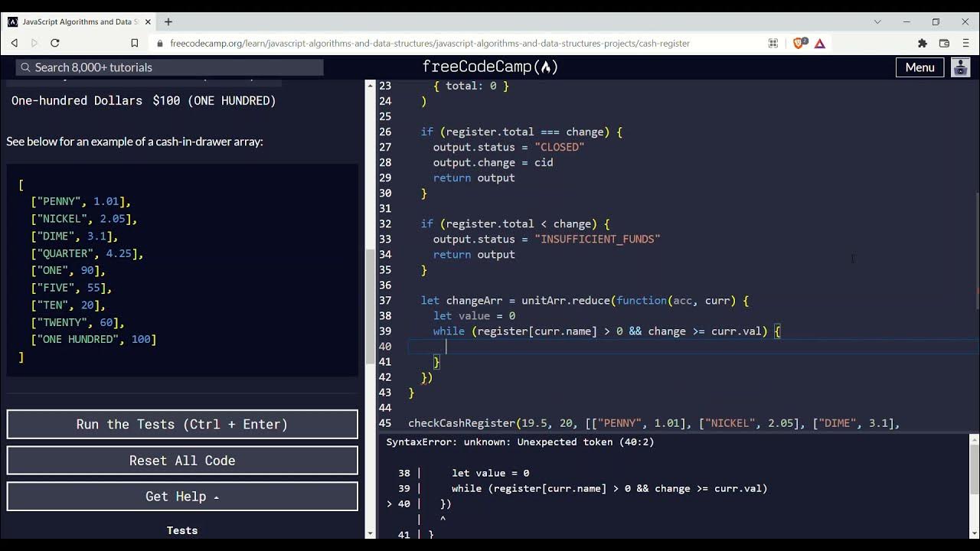Viewport: 980px width, 551px height.
Task: Click "unitArr.reduce" on line 37
Action: pos(566,301)
